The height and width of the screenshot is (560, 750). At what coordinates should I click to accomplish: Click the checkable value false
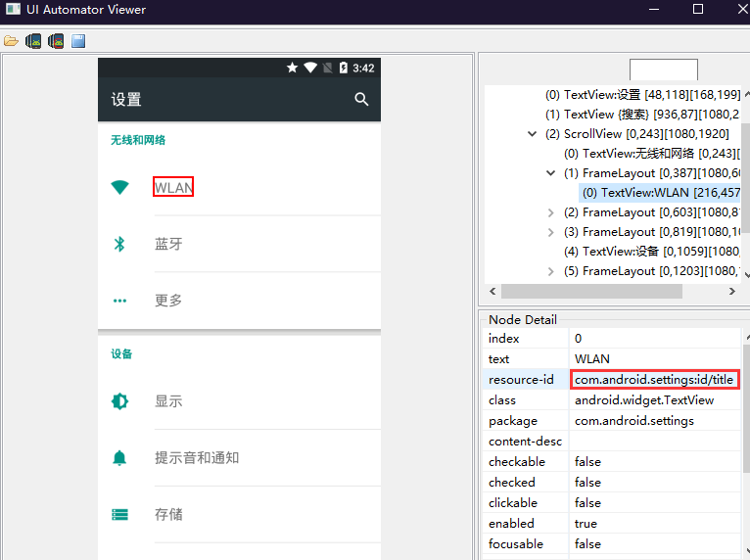[x=587, y=462]
